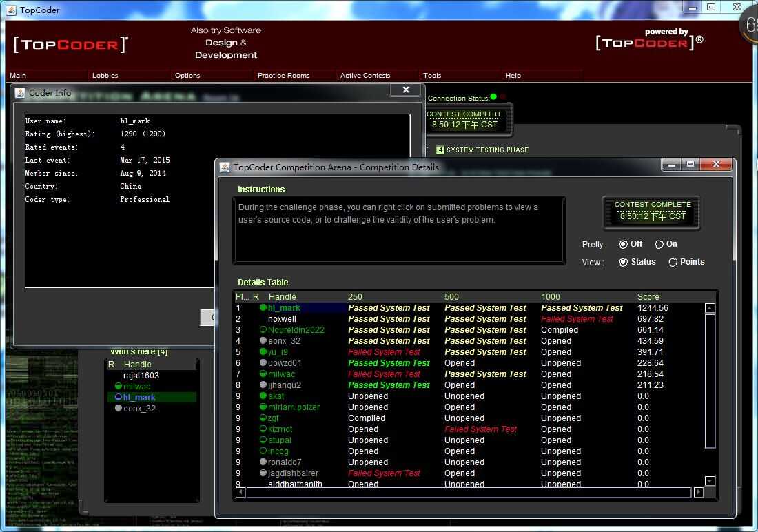Click incog's rating icon in Details Table
Screen dimensions: 758x532
click(x=263, y=451)
